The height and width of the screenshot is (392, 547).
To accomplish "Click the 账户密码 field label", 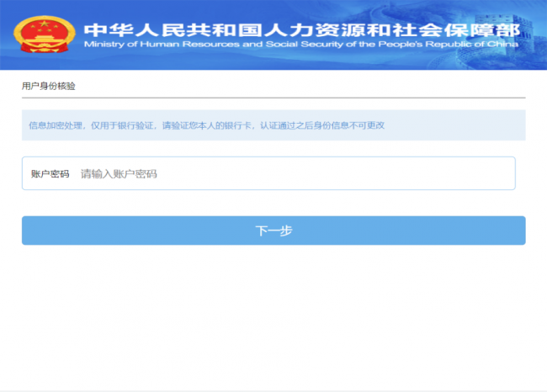I will tap(50, 173).
